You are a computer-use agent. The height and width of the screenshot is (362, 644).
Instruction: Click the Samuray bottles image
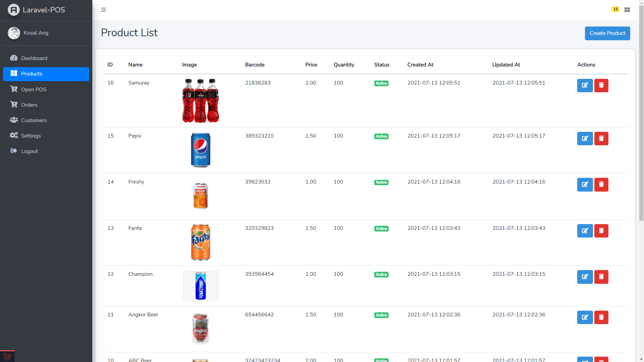200,101
